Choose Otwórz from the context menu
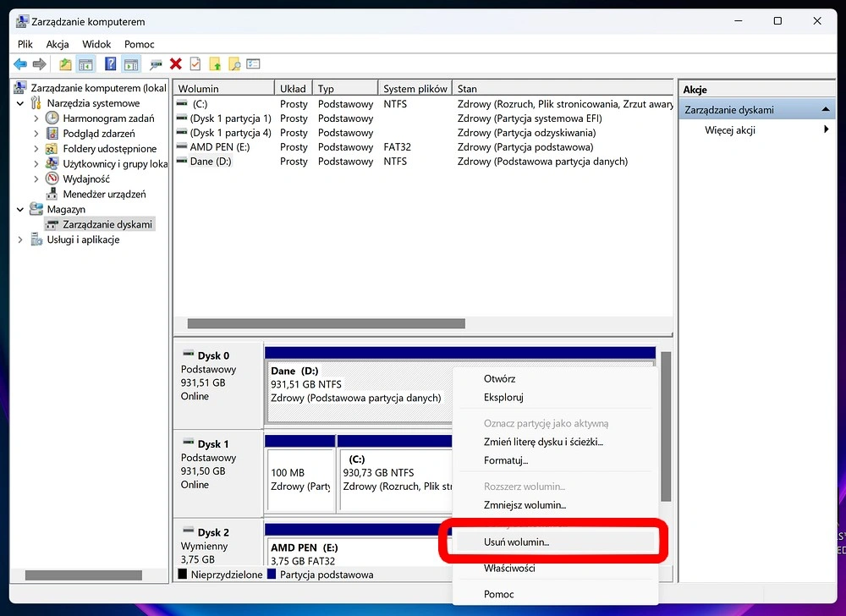846x616 pixels. coord(556,379)
